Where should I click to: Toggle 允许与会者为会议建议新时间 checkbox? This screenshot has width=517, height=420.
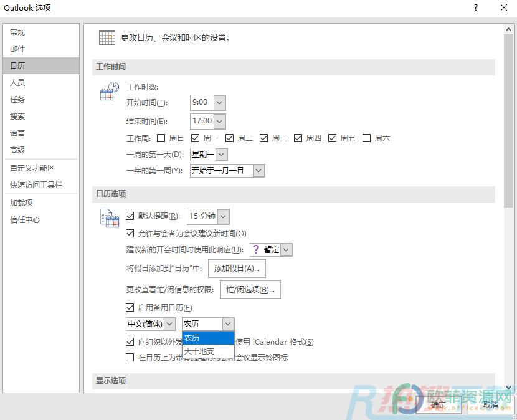[x=130, y=234]
